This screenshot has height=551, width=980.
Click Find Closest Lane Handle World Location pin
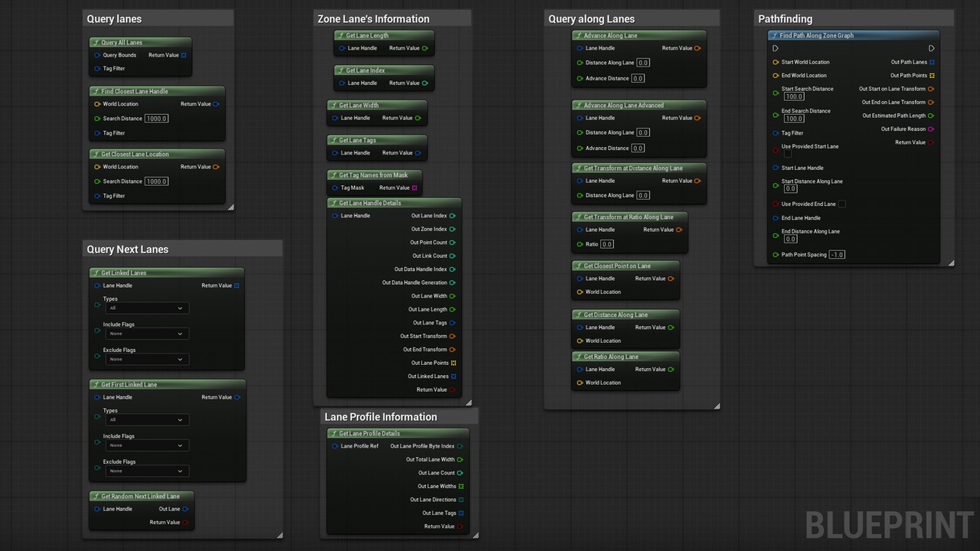point(97,104)
